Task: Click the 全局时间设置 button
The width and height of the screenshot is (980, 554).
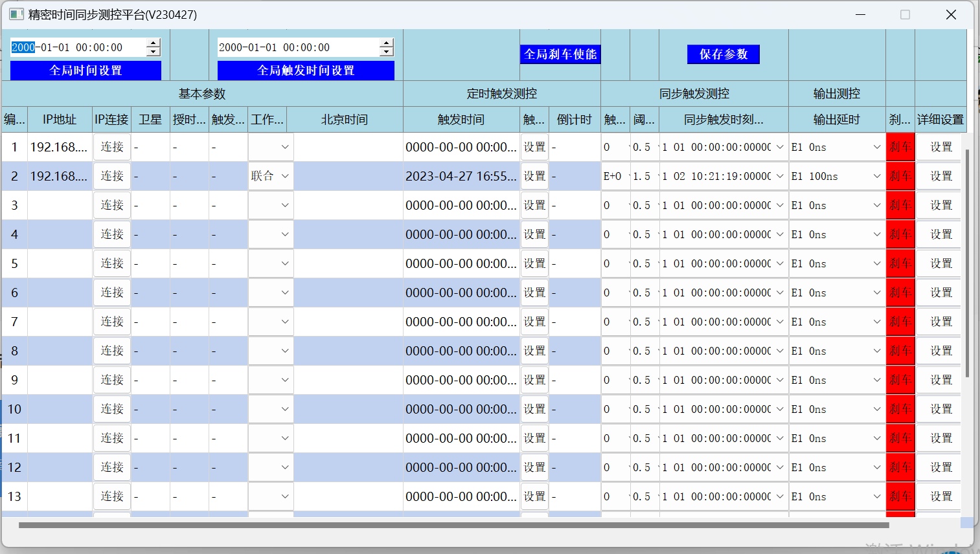Action: click(85, 71)
